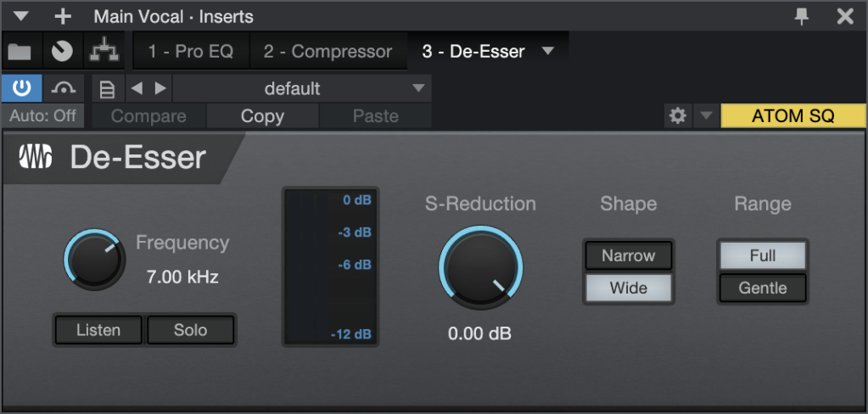Enable the Listen button
This screenshot has height=414, width=868.
click(98, 330)
